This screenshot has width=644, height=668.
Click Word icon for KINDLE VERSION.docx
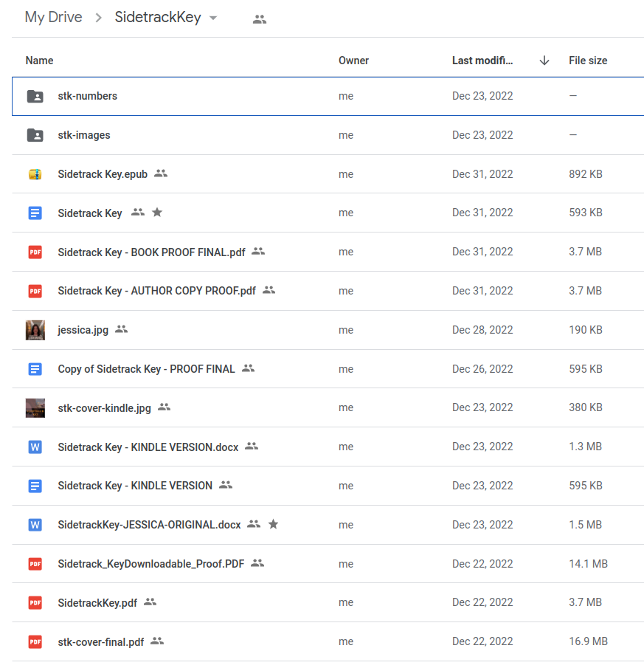(35, 447)
